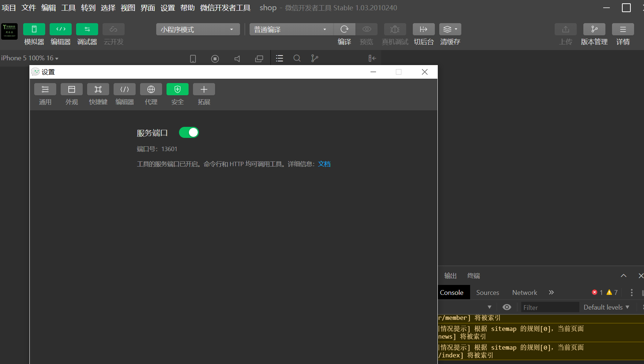Viewport: 644px width, 364px height.
Task: Open the Default levels dropdown
Action: (x=606, y=307)
